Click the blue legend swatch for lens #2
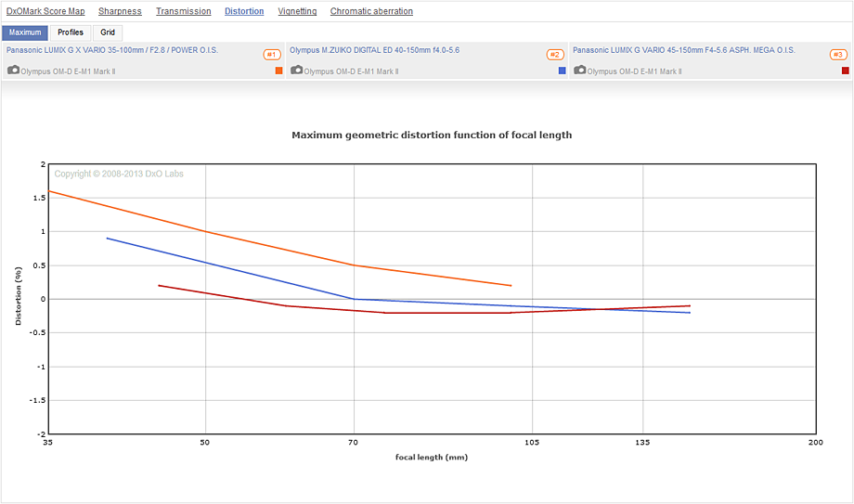Screen dimensions: 854x504 point(563,71)
